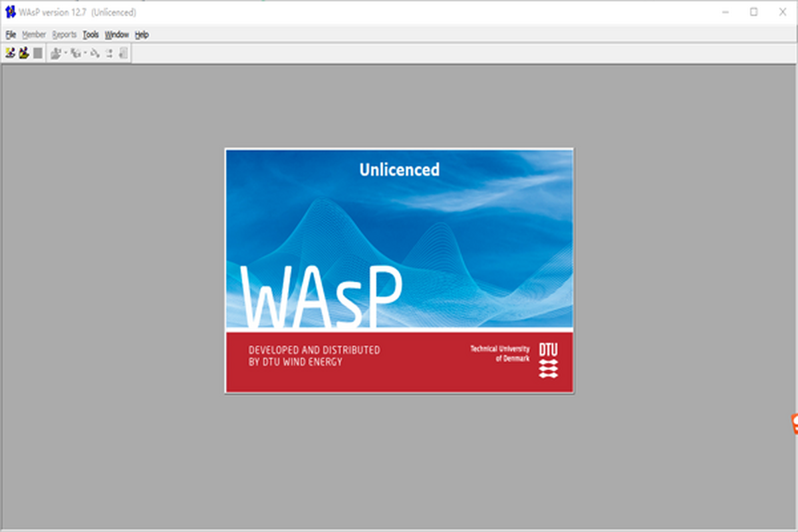The width and height of the screenshot is (798, 532).
Task: Open the Member menu
Action: pyautogui.click(x=34, y=35)
